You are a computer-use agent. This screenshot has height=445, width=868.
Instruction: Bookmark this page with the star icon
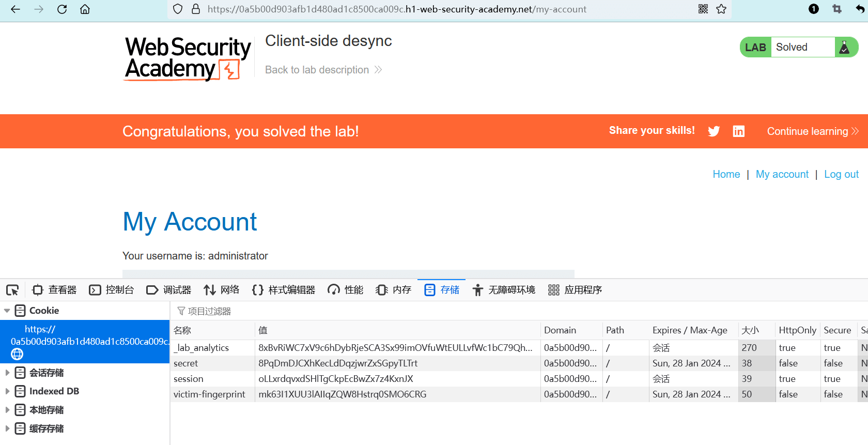721,9
